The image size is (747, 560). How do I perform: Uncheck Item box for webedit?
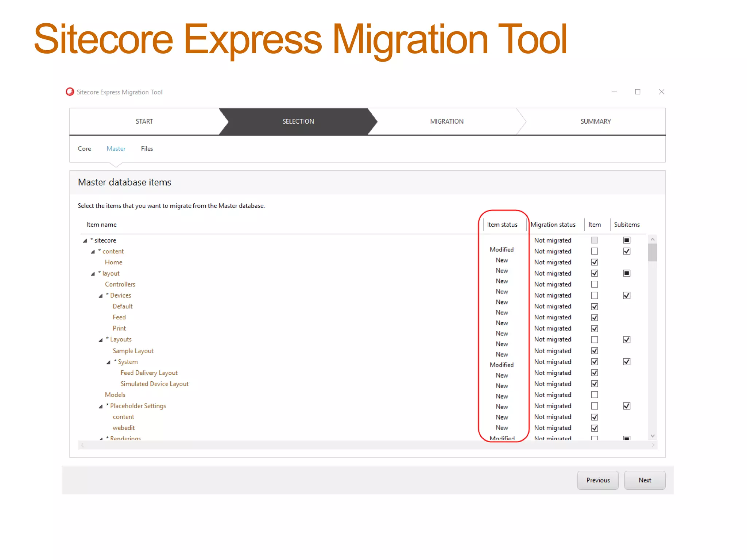pos(595,428)
